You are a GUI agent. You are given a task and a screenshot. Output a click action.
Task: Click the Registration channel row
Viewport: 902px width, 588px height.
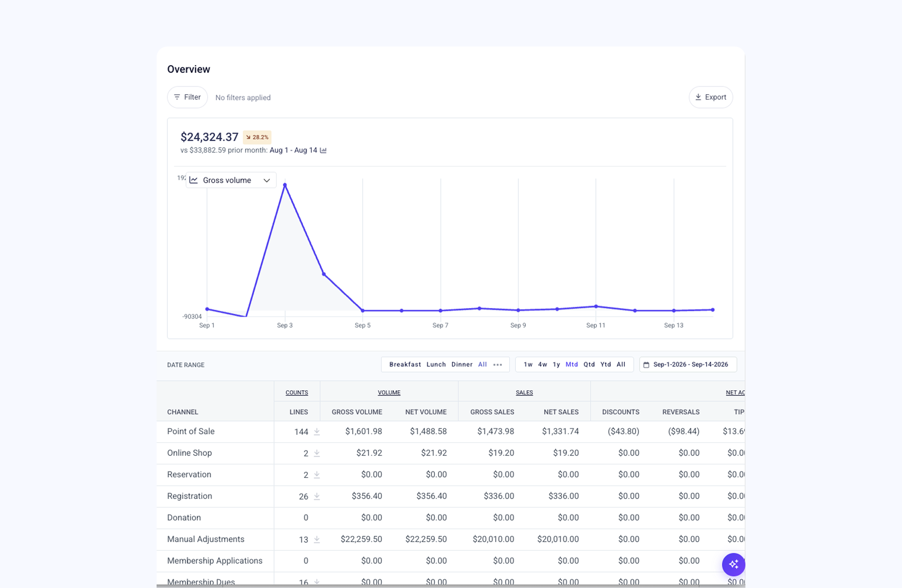coord(451,496)
